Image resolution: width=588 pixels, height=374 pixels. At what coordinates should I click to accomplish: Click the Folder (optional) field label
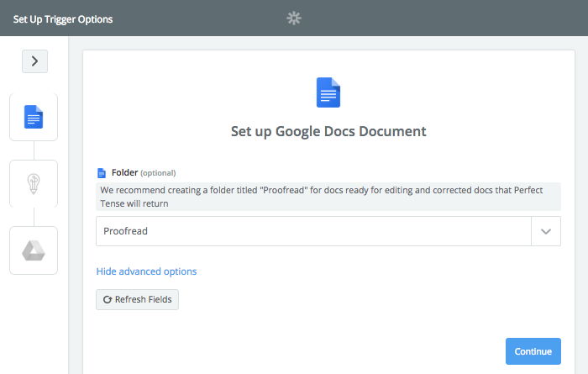(x=144, y=172)
